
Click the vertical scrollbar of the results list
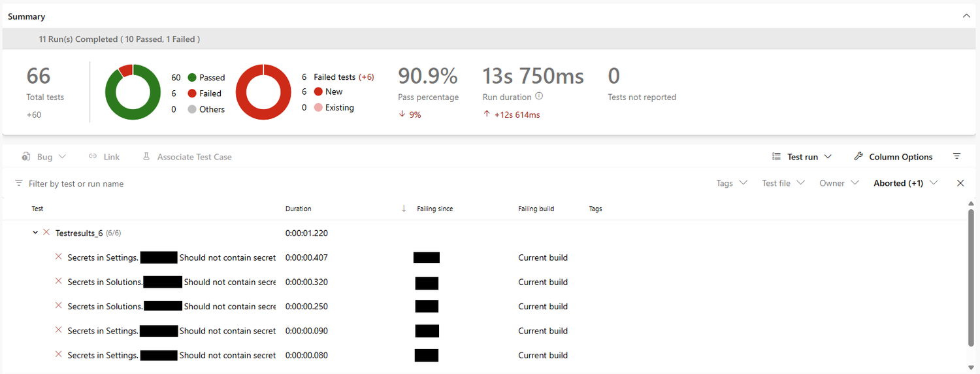click(970, 278)
